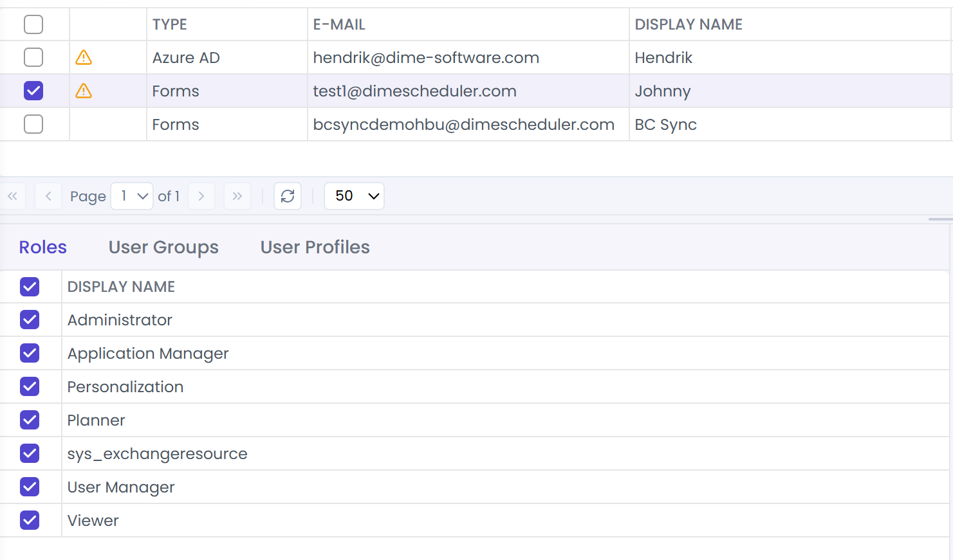Click the hendrik@dime-software.com email cell
953x560 pixels.
pos(468,58)
